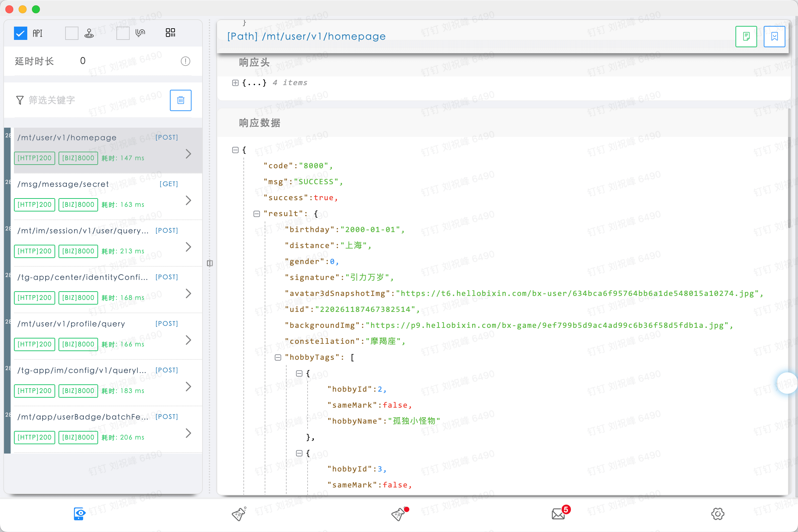The image size is (798, 532).
Task: Click the panel splitter handle icon
Action: (210, 263)
